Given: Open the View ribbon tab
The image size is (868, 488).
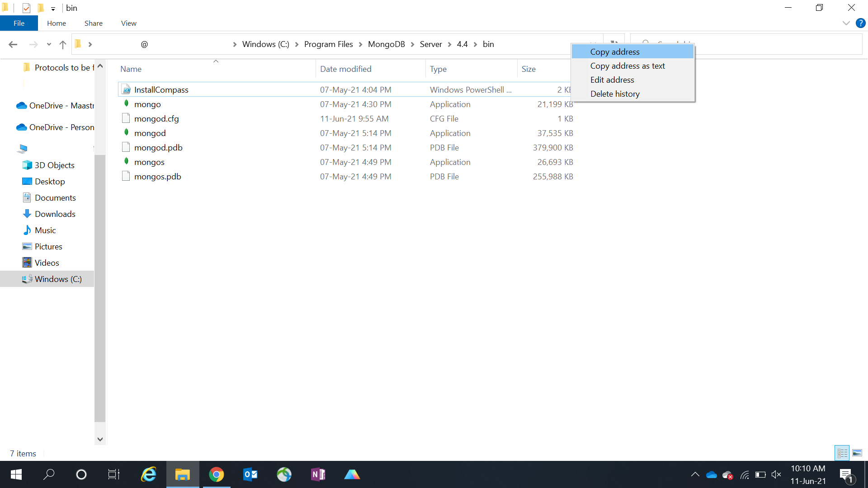Looking at the screenshot, I should click(x=128, y=23).
